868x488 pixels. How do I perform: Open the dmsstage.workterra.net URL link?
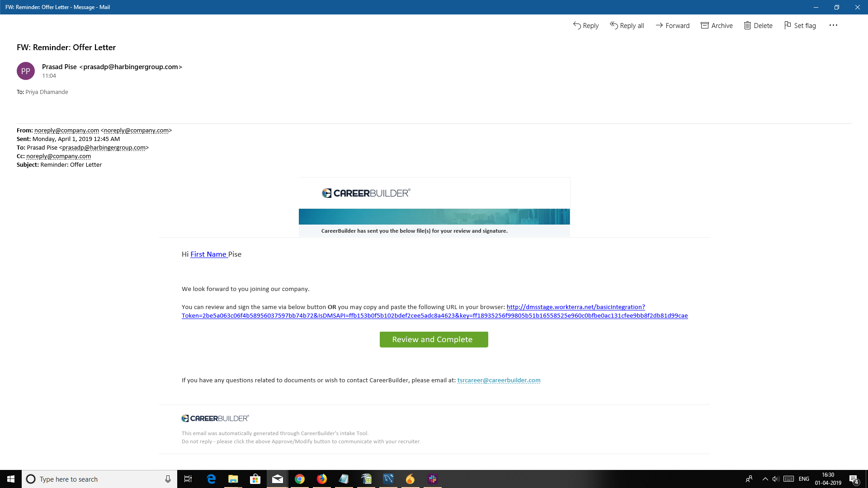576,307
